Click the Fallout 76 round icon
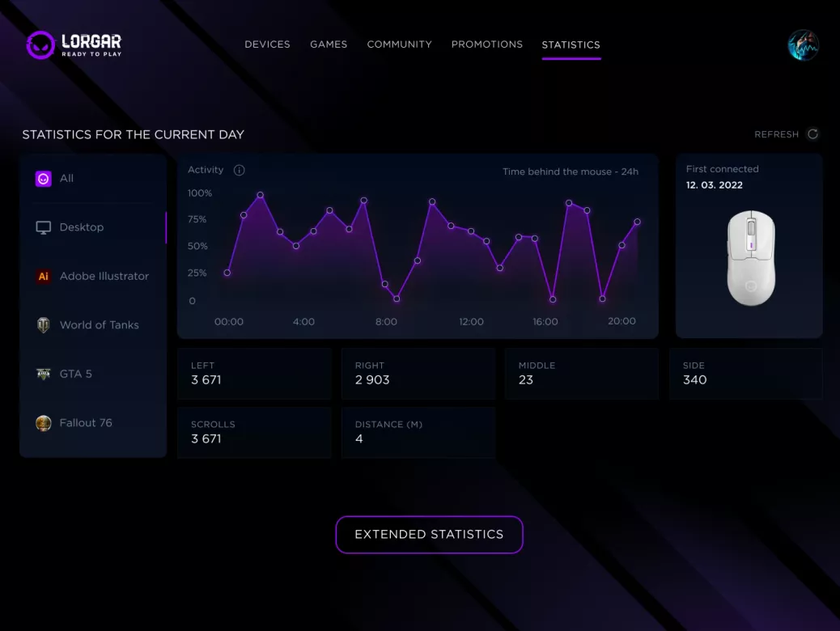This screenshot has width=840, height=631. pos(44,423)
